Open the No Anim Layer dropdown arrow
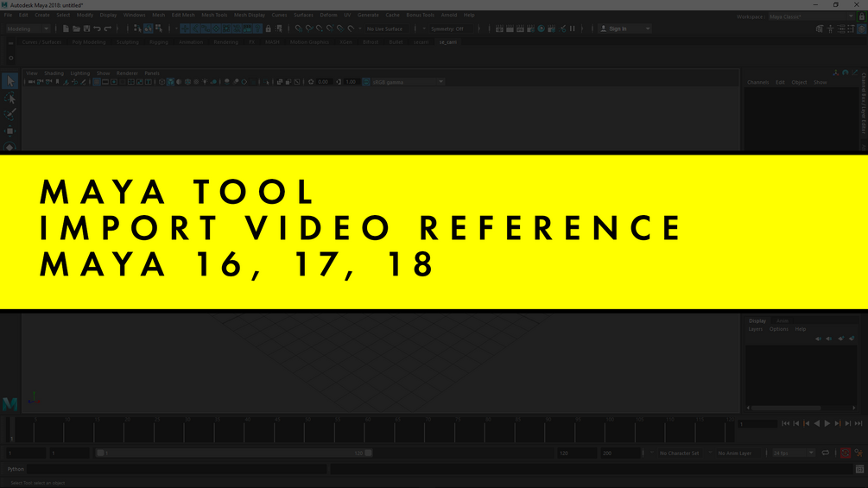This screenshot has width=868, height=488. click(x=710, y=453)
